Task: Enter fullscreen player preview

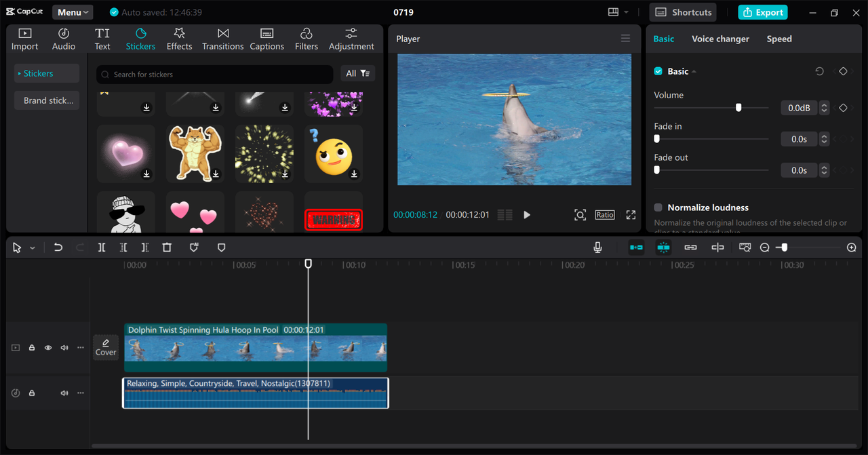Action: click(x=631, y=215)
